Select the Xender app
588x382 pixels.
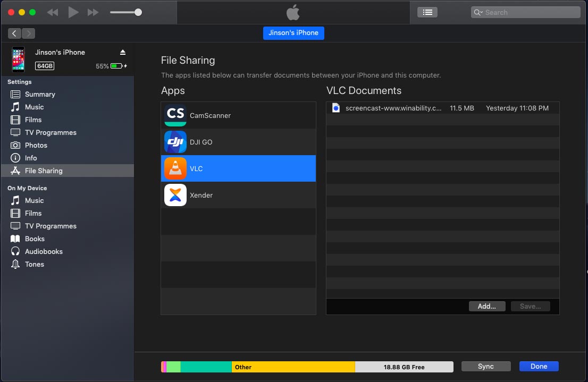point(239,196)
